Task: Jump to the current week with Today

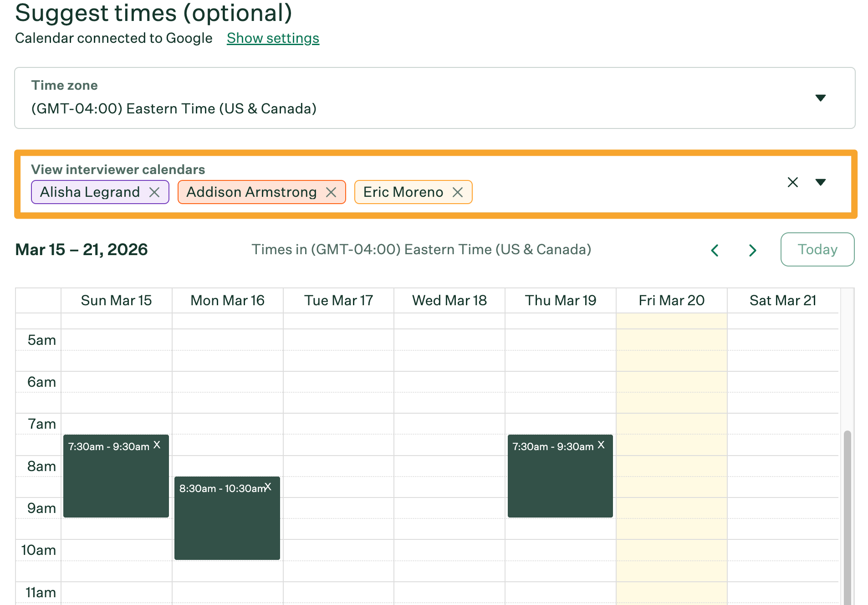Action: tap(817, 249)
